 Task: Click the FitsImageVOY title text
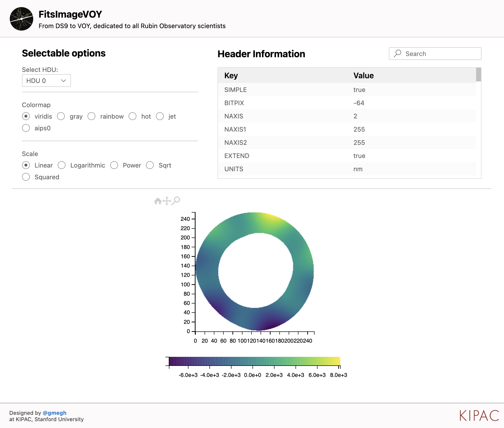pos(70,14)
